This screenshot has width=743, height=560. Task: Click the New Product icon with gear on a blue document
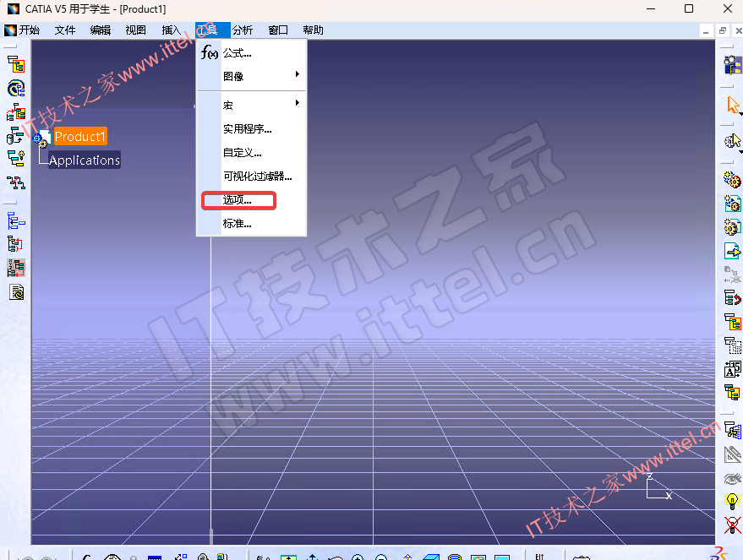coord(733,204)
